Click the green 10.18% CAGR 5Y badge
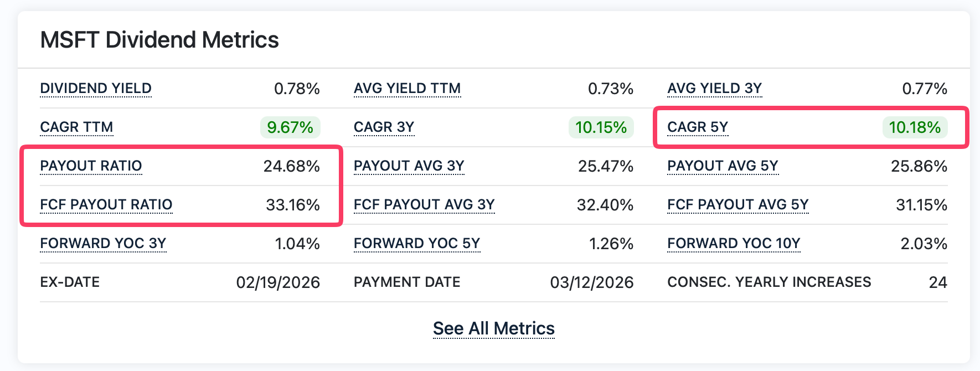 point(915,127)
